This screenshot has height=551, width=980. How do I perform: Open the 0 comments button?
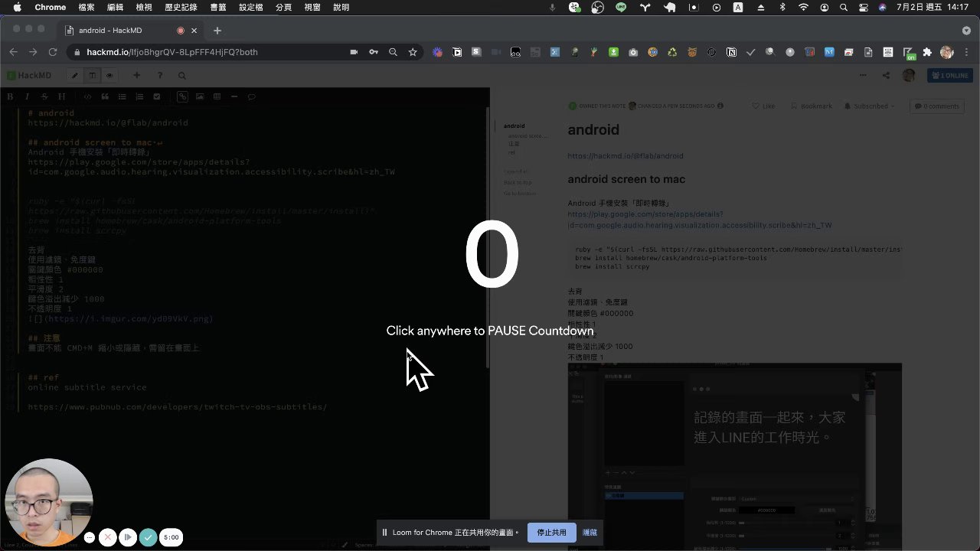936,106
